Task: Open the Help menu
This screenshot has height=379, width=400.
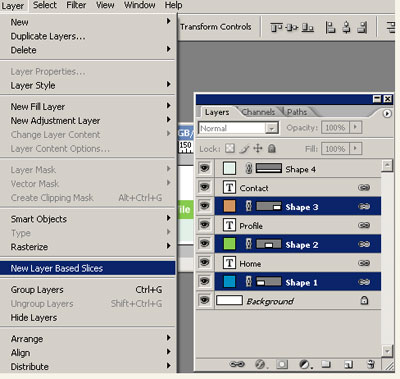Action: [173, 5]
